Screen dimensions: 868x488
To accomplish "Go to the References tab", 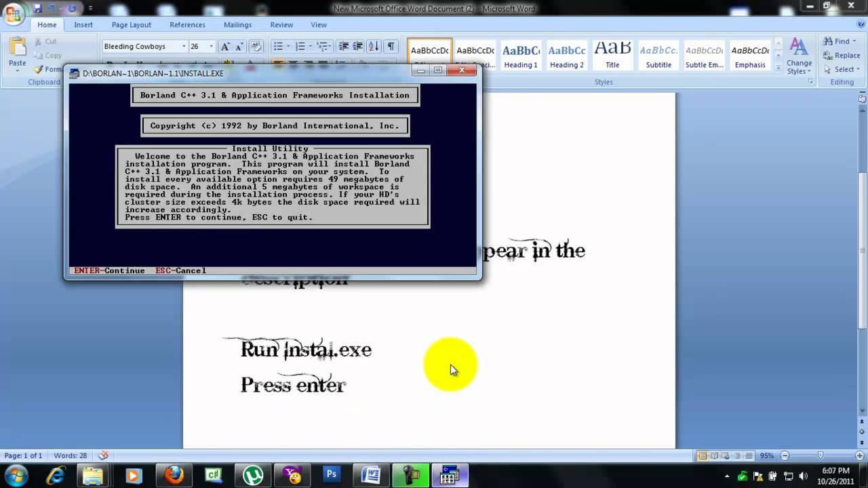I will point(187,25).
